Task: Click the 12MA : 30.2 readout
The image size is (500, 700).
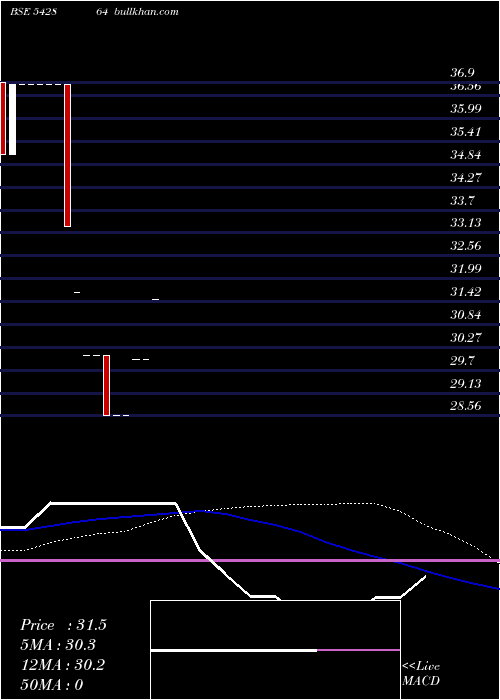Action: tap(62, 665)
